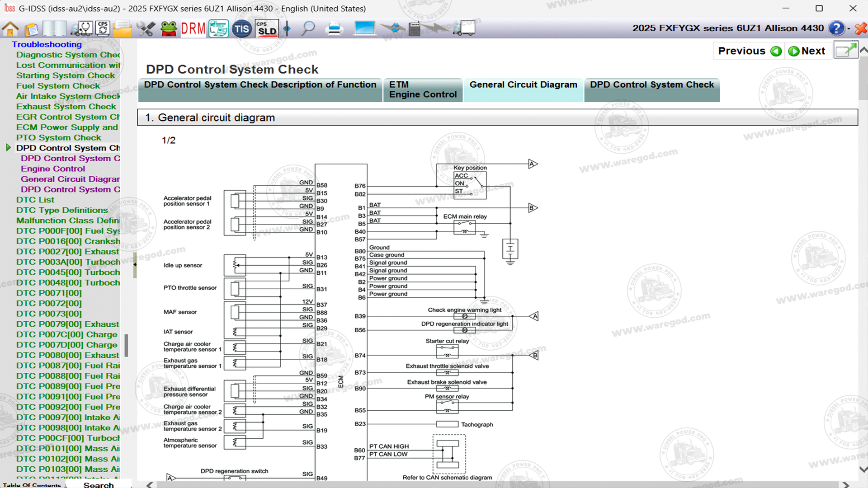868x488 pixels.
Task: Open the TIS icon
Action: (x=241, y=29)
